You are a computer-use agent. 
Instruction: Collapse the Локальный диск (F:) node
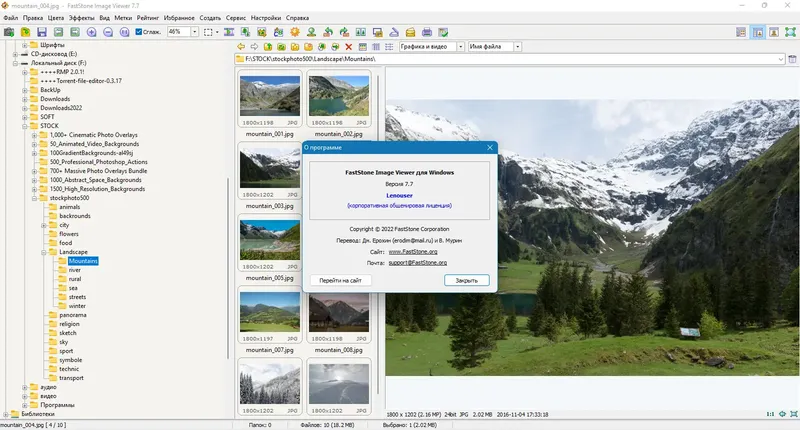(x=15, y=63)
